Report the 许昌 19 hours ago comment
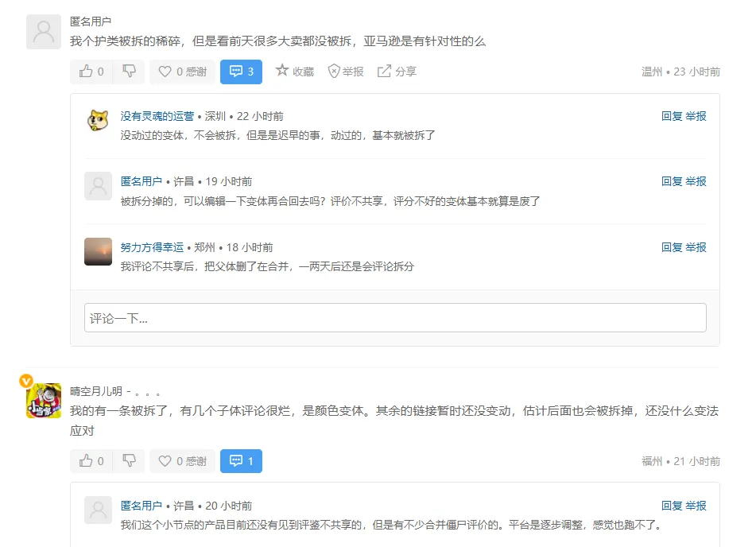 [696, 181]
